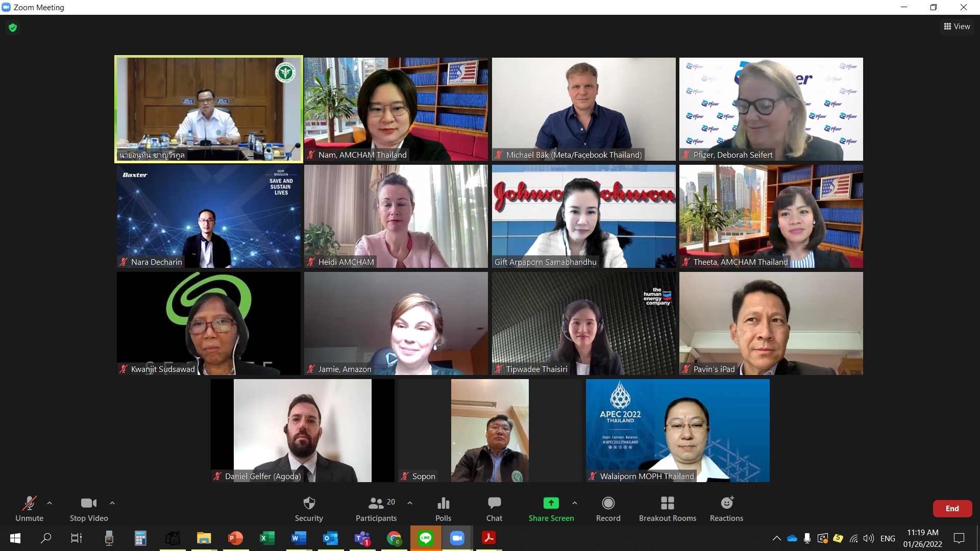The image size is (980, 551).
Task: Open the View layout menu
Action: click(x=957, y=27)
